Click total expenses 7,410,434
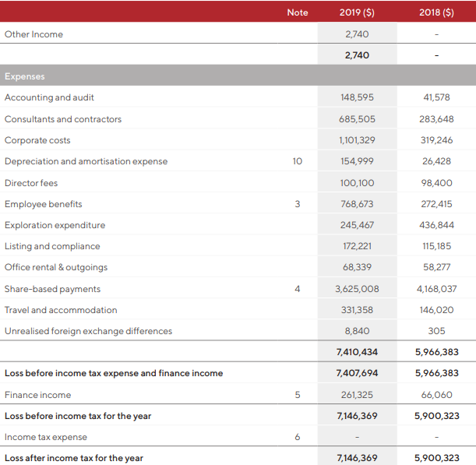The width and height of the screenshot is (476, 465). point(357,352)
